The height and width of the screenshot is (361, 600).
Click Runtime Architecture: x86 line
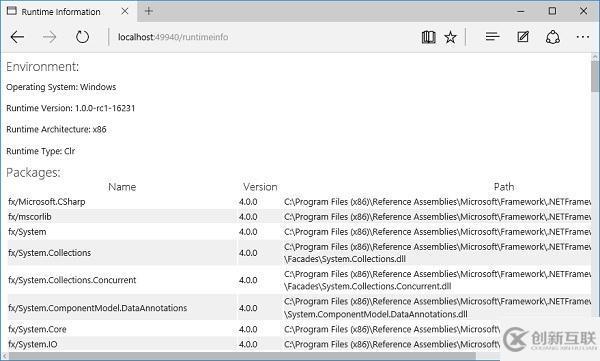(x=56, y=129)
